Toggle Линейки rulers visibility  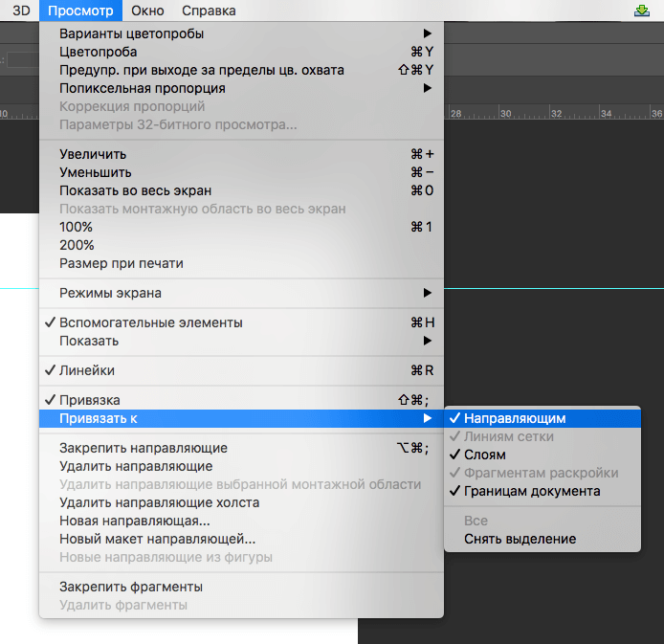pyautogui.click(x=87, y=370)
